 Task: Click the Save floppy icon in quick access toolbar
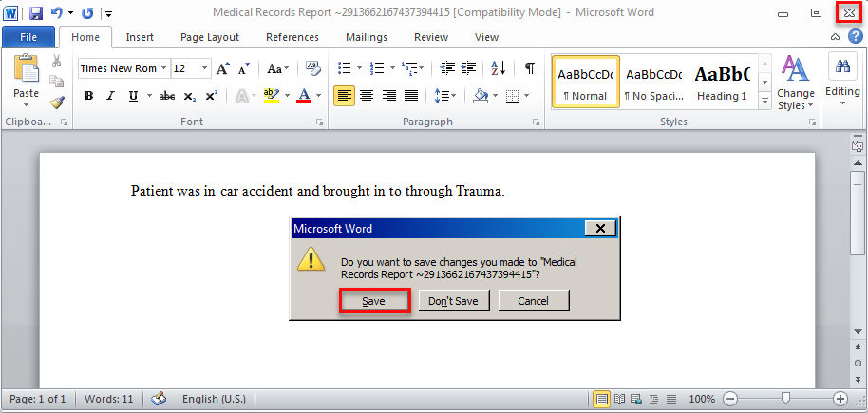tap(36, 12)
